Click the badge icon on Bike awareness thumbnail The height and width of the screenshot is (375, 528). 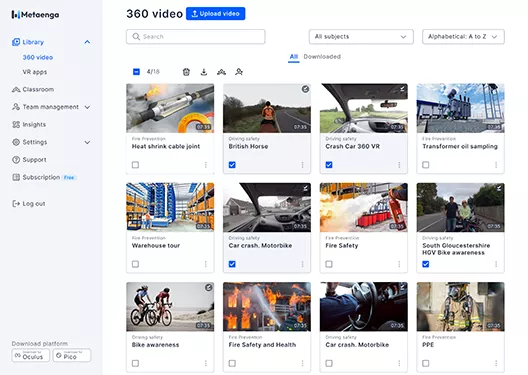[x=209, y=287]
